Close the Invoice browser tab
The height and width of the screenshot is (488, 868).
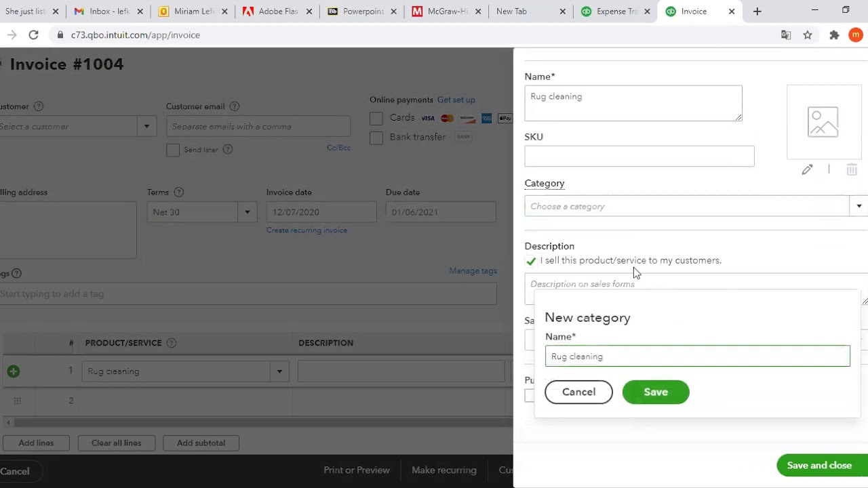(732, 12)
